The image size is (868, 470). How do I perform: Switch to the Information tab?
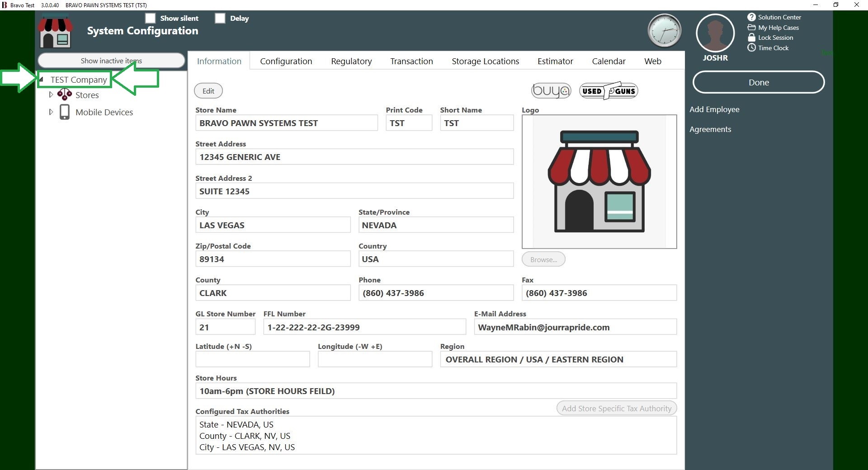point(219,61)
